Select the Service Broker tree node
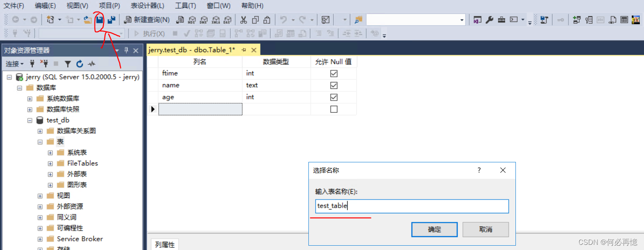Image resolution: width=644 pixels, height=250 pixels. pos(80,239)
